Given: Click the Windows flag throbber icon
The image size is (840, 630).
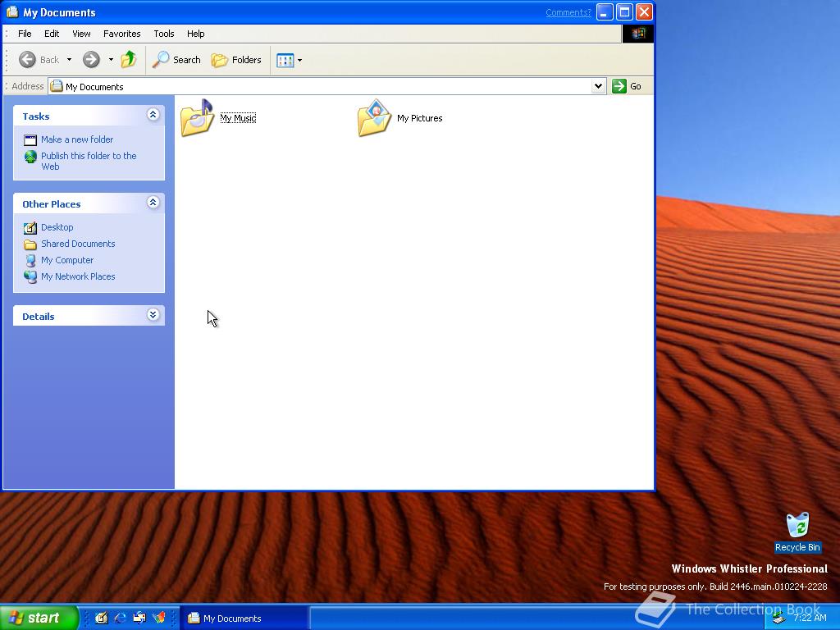Looking at the screenshot, I should click(637, 33).
